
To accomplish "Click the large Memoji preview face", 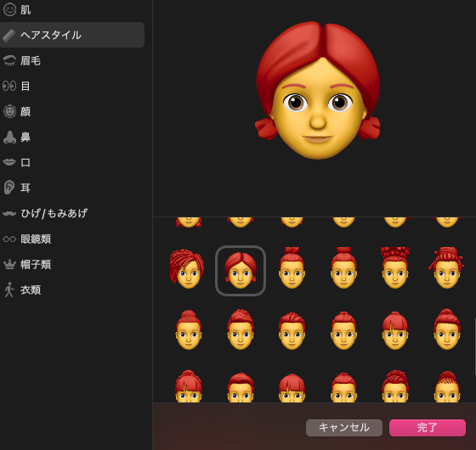I will 318,90.
